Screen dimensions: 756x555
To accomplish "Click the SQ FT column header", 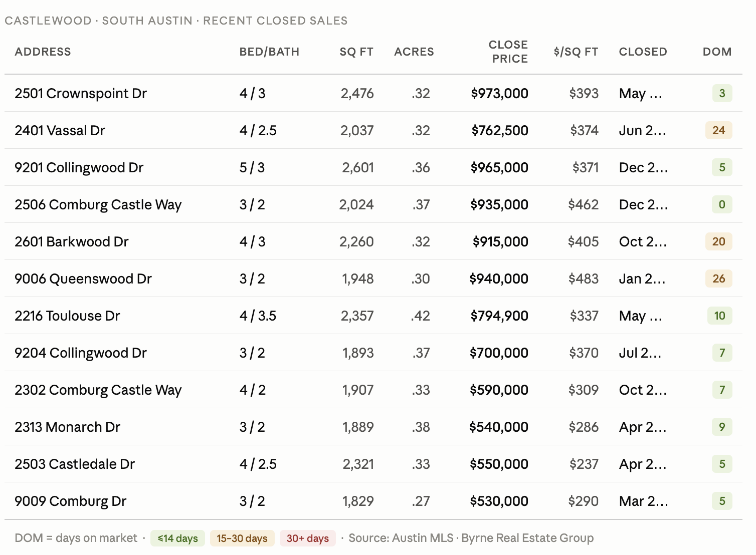I will (356, 52).
